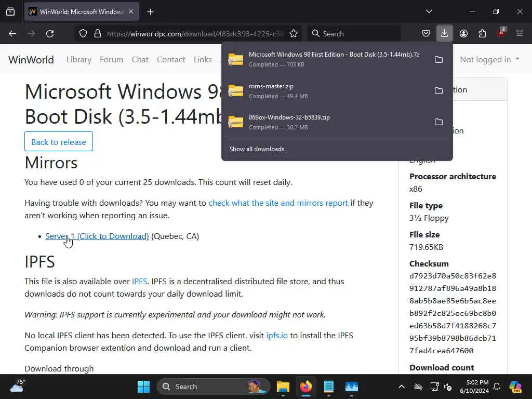Open File Explorer from the taskbar
Screen dimensions: 532x399
(x=283, y=387)
